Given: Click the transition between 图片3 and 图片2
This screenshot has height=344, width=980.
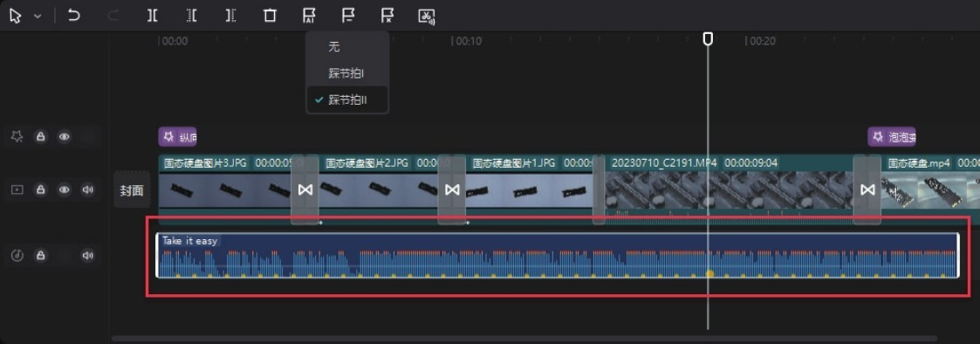Looking at the screenshot, I should click(305, 189).
